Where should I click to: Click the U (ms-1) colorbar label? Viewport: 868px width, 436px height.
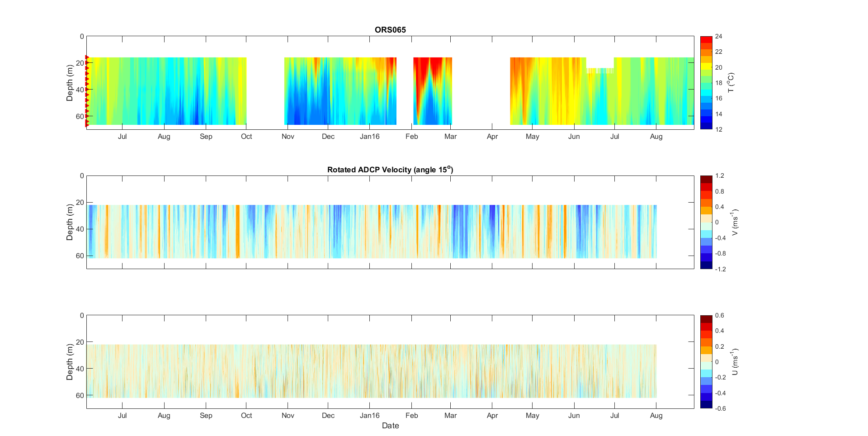(735, 362)
